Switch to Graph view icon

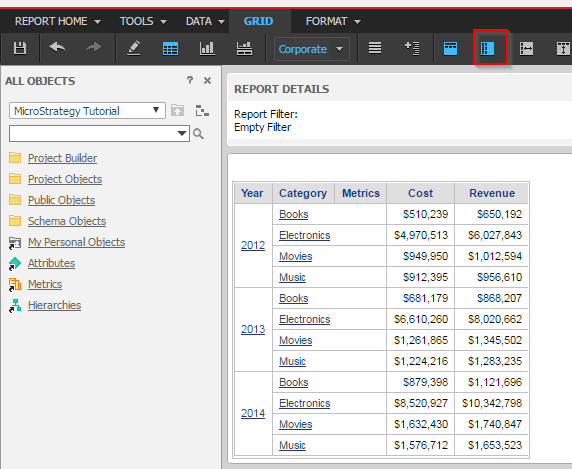click(x=207, y=48)
